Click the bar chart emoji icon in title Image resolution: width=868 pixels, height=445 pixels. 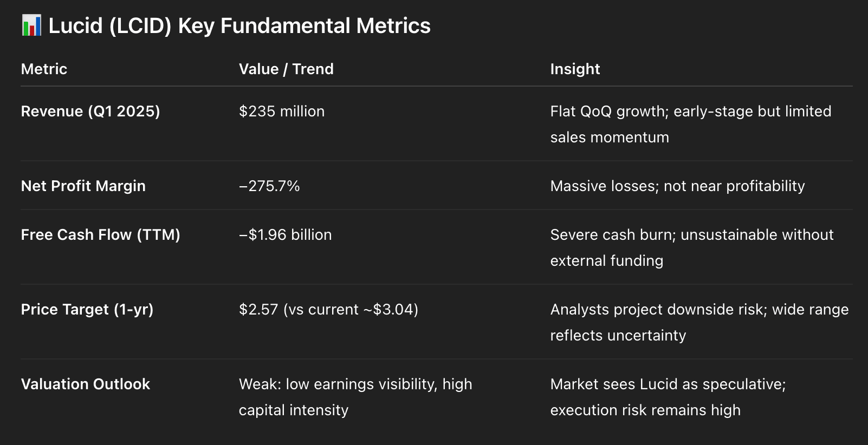[x=31, y=25]
